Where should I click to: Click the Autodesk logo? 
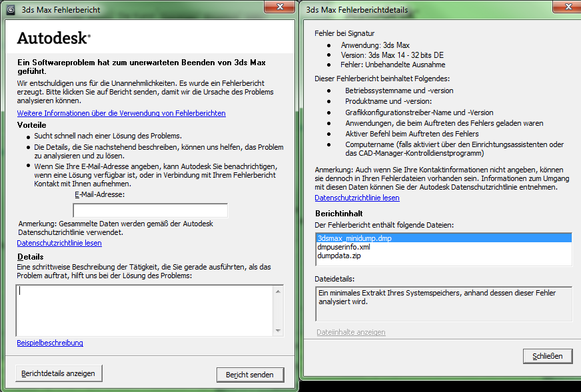tap(54, 38)
